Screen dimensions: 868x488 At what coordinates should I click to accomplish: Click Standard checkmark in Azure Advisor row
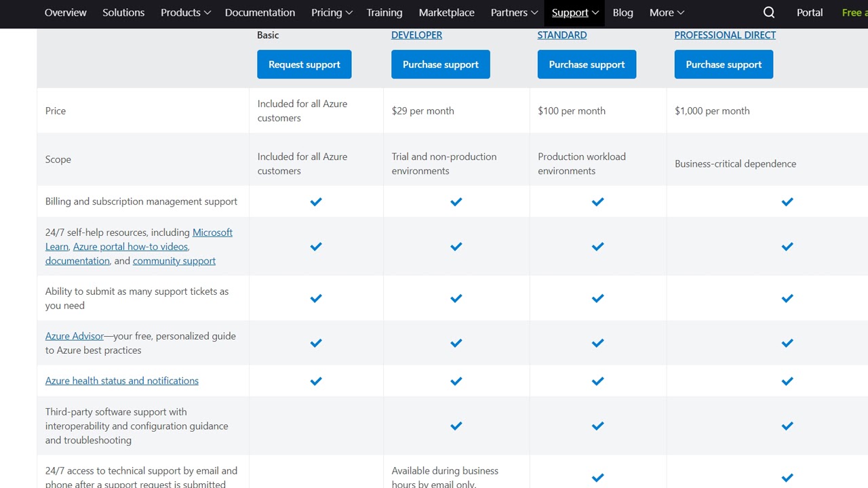[597, 342]
